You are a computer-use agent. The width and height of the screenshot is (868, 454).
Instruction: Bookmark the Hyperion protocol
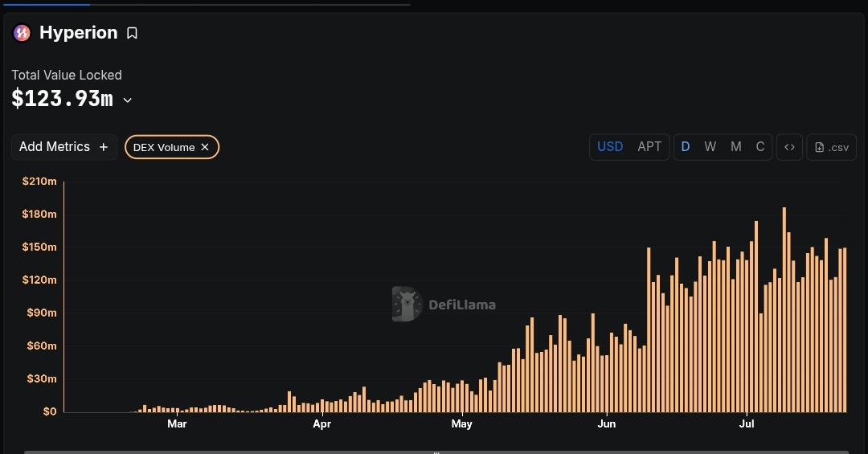click(132, 33)
